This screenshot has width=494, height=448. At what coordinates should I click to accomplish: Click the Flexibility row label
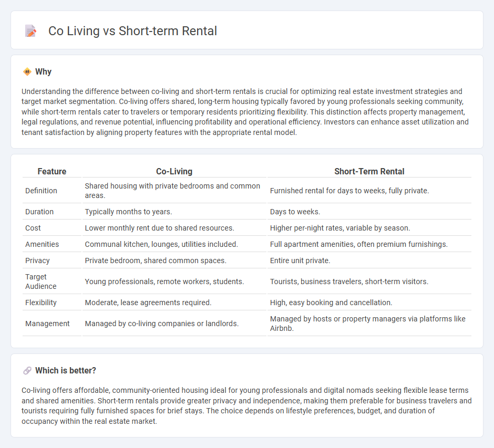point(41,303)
